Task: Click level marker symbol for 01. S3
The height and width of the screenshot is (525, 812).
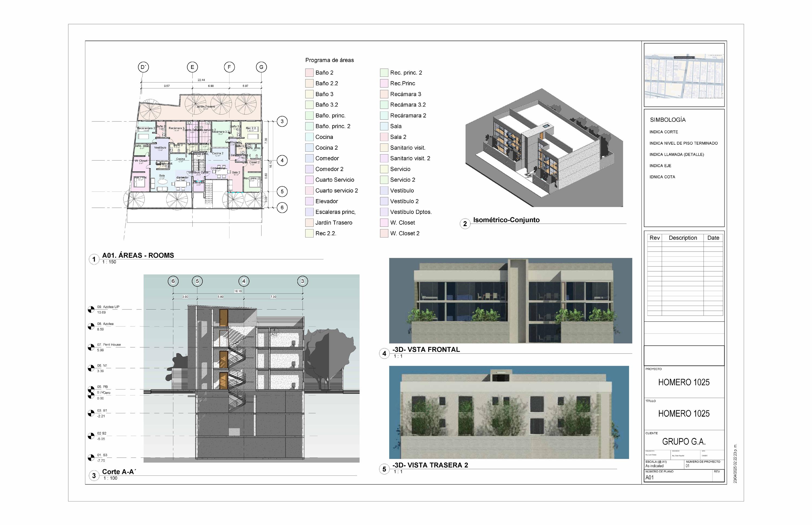Action: coord(91,458)
